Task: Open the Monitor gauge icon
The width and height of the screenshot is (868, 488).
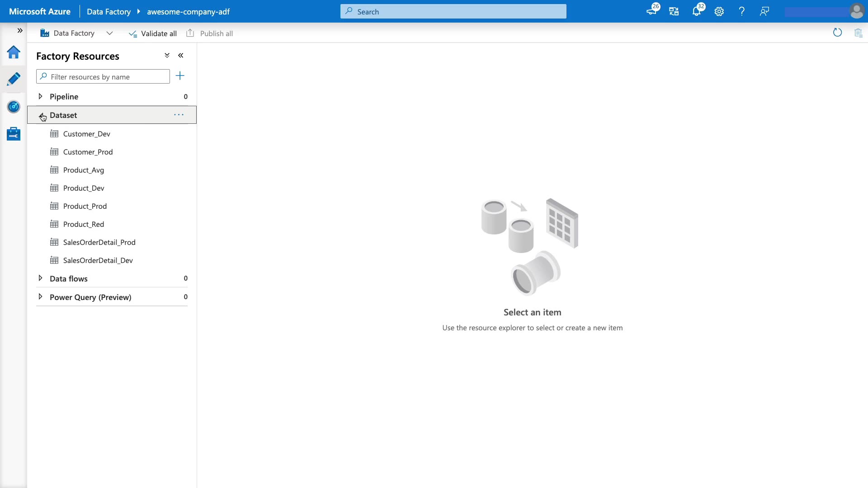Action: point(14,107)
